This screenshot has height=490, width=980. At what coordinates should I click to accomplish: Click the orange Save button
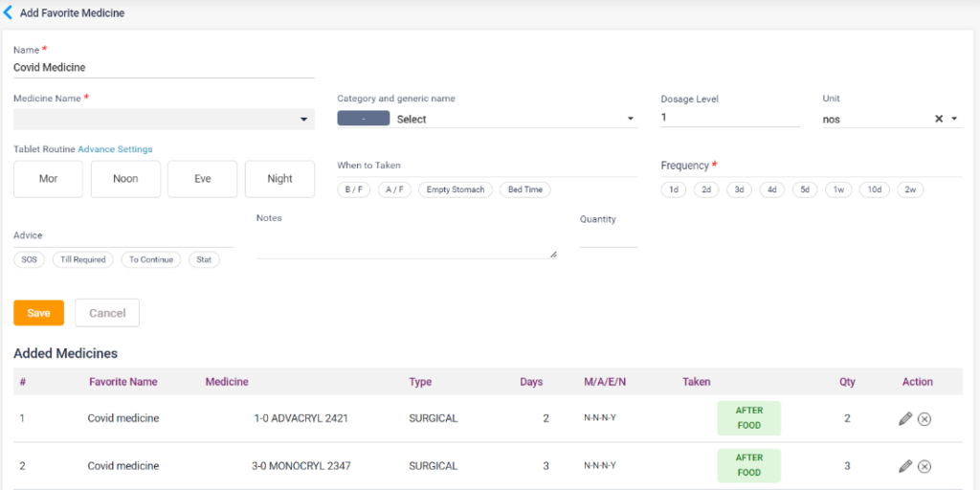pyautogui.click(x=38, y=313)
